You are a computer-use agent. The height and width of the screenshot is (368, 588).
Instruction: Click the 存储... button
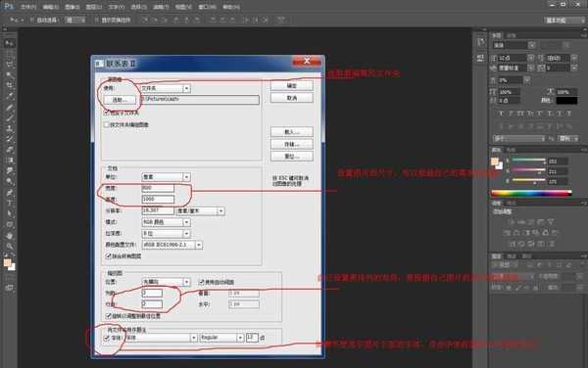pos(292,144)
